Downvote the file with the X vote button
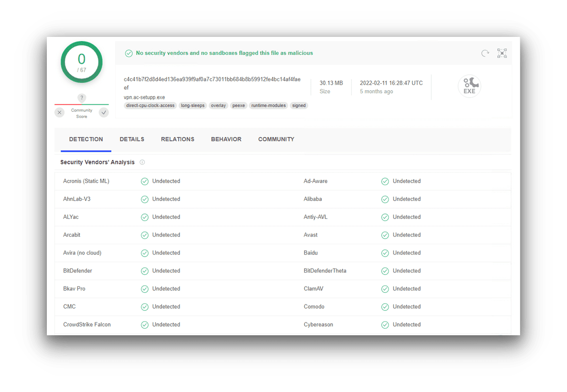567x392 pixels. pyautogui.click(x=59, y=112)
